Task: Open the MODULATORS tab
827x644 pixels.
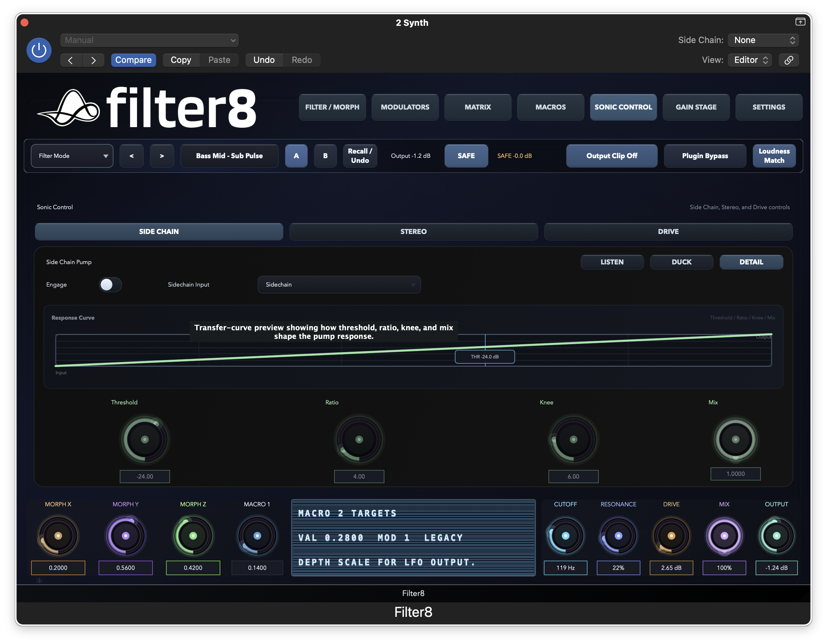Action: (x=405, y=107)
